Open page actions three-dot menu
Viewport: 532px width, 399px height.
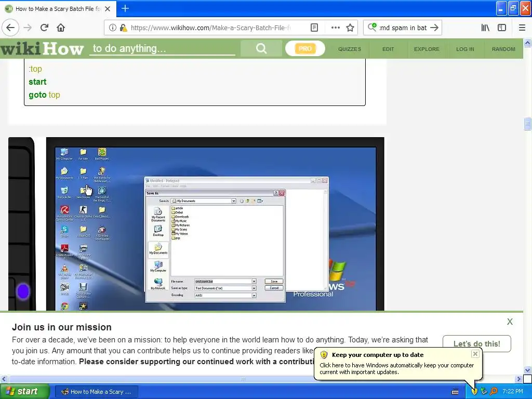click(335, 28)
